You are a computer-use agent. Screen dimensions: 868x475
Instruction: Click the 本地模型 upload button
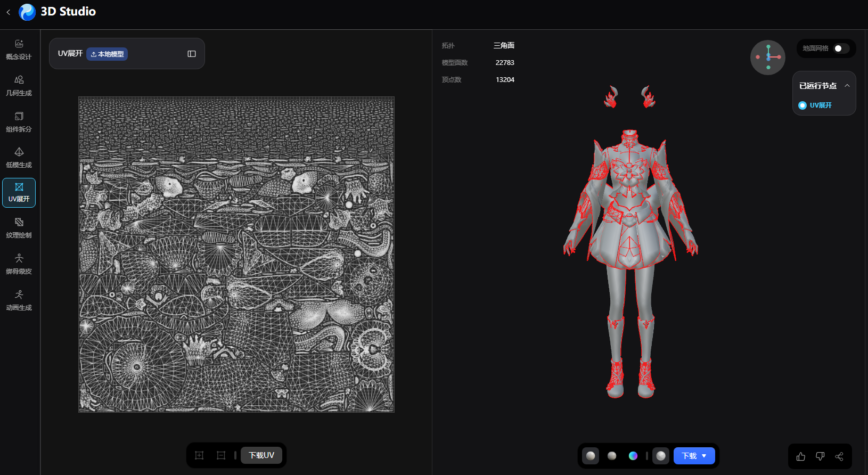pyautogui.click(x=107, y=54)
